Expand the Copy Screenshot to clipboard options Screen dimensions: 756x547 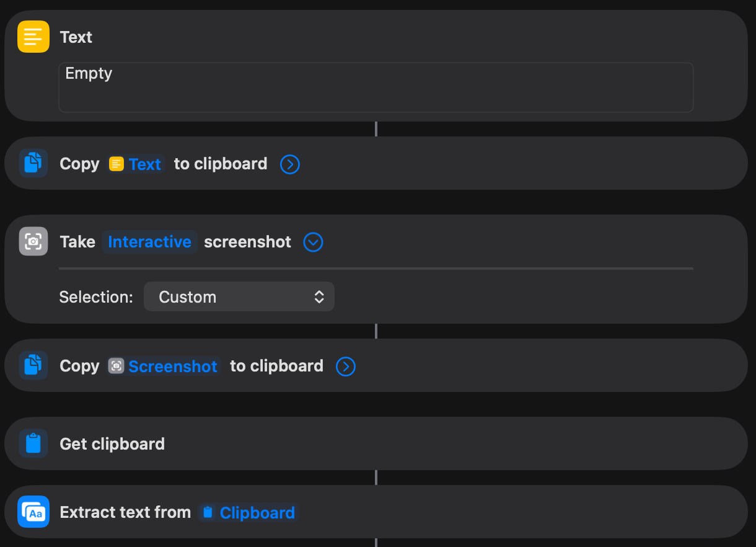pos(346,367)
